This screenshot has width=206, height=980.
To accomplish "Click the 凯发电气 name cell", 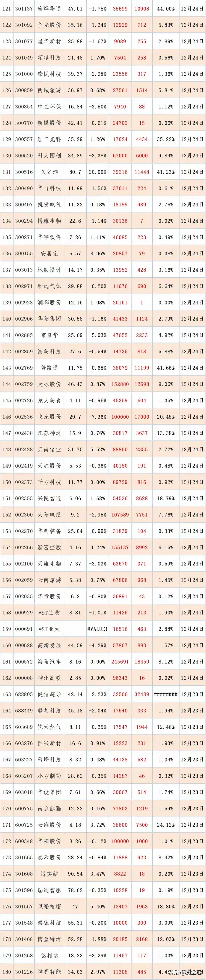I will coord(49,205).
